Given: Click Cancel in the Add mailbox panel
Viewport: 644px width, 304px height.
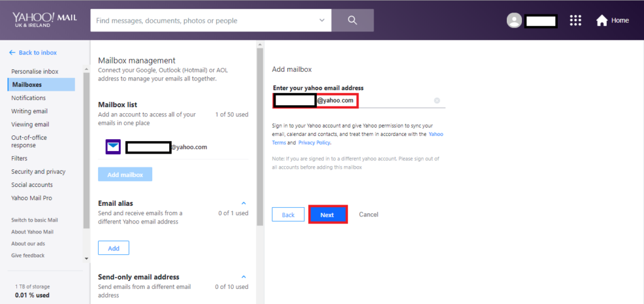Looking at the screenshot, I should 369,215.
